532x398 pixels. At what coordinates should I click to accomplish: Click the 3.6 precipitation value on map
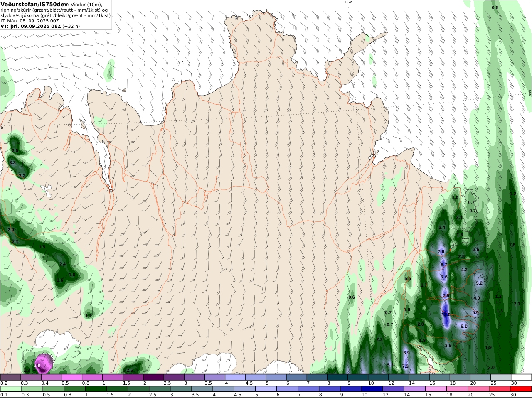pos(476,249)
